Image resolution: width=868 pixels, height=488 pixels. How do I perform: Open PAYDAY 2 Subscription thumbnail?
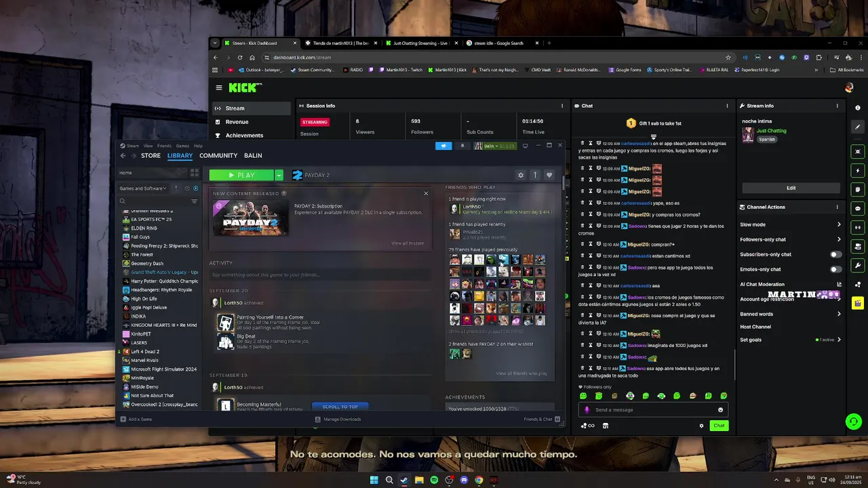250,219
